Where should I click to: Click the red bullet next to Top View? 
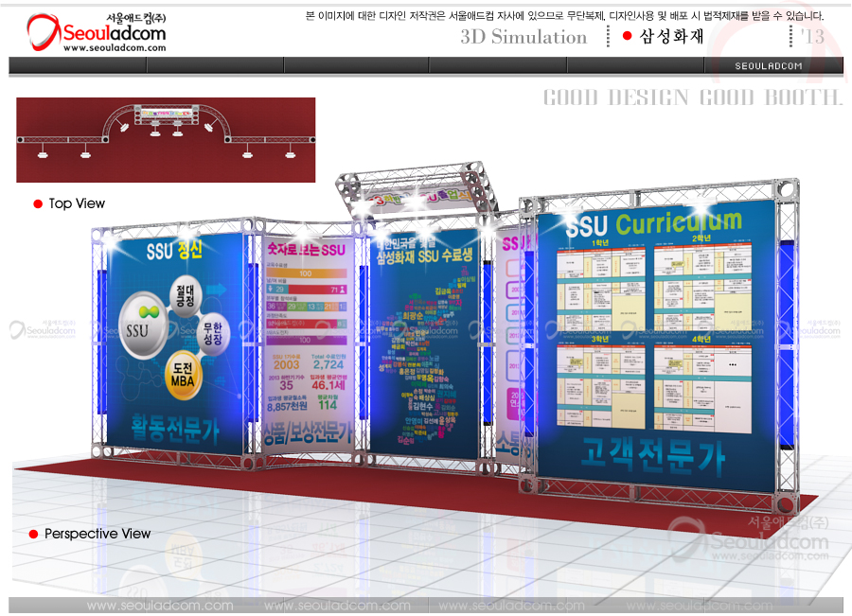click(x=38, y=203)
